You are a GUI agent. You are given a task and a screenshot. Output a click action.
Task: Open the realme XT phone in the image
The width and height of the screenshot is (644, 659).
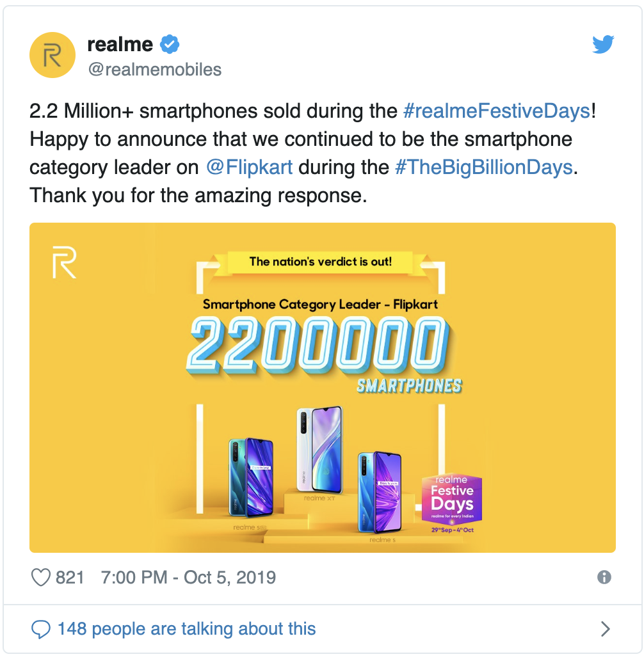pyautogui.click(x=319, y=450)
